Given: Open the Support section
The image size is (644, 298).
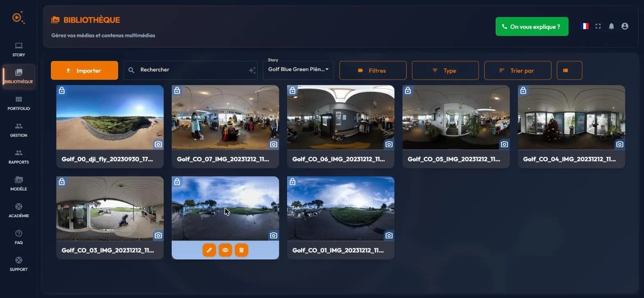Looking at the screenshot, I should pyautogui.click(x=18, y=264).
